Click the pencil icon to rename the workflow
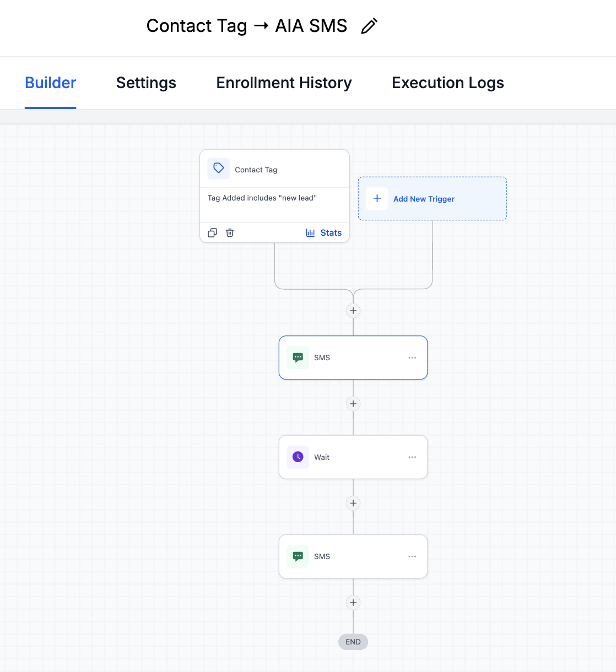This screenshot has width=616, height=672. coord(369,25)
